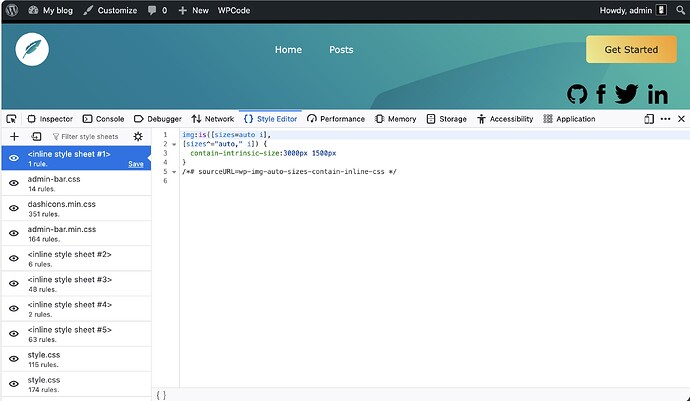Viewport: 690px width, 401px height.
Task: Create a new style sheet
Action: pyautogui.click(x=14, y=136)
